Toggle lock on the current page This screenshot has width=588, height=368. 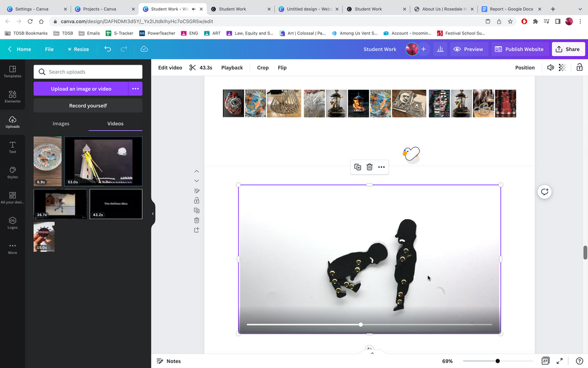click(x=197, y=200)
